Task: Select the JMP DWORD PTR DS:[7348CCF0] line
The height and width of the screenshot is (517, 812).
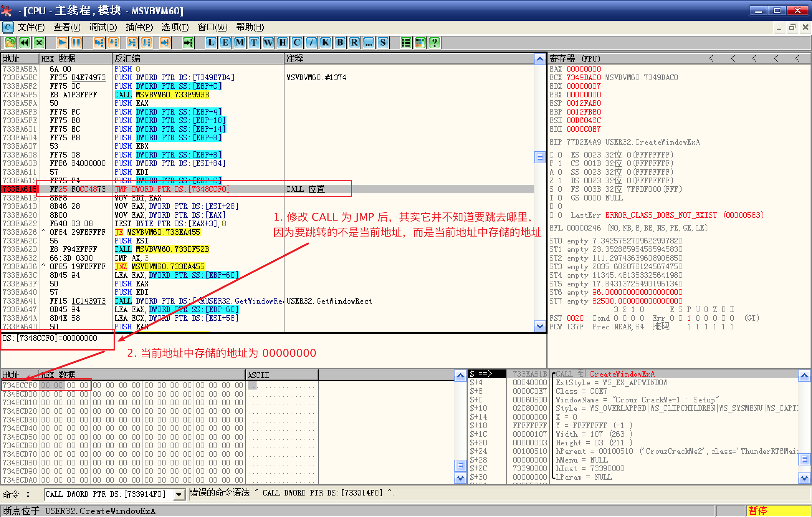Action: [172, 189]
